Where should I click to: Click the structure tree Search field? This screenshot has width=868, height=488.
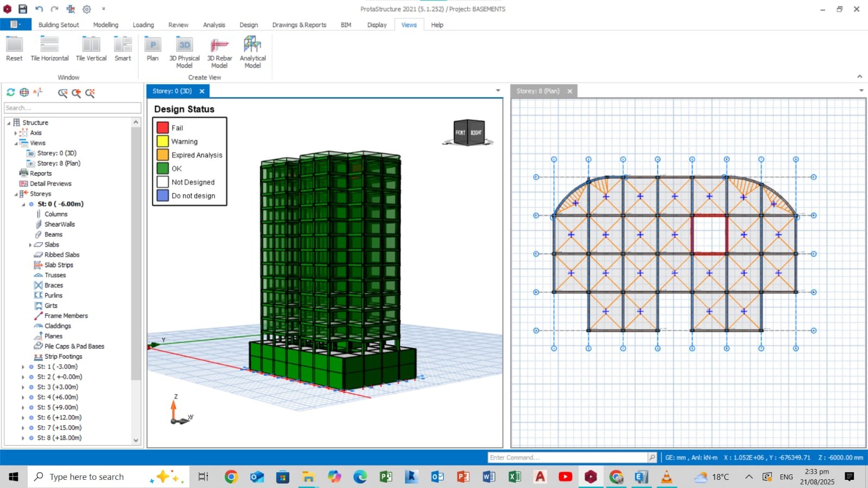click(72, 108)
